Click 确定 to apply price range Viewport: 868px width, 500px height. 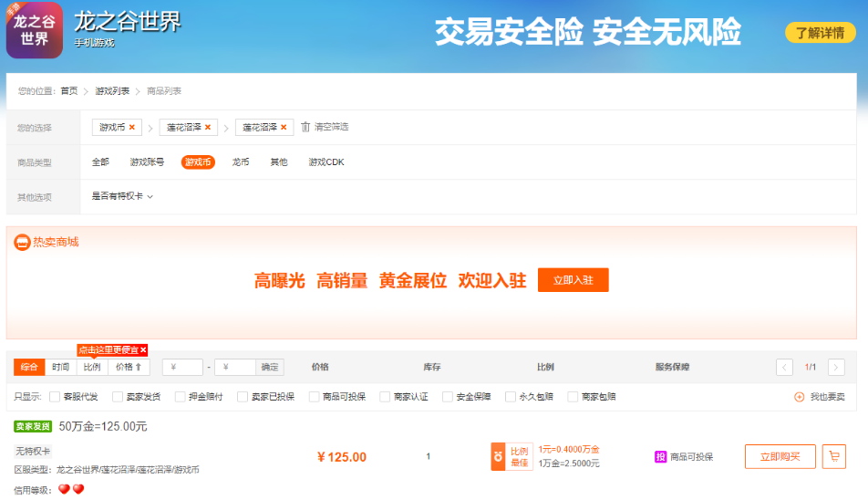pyautogui.click(x=270, y=367)
